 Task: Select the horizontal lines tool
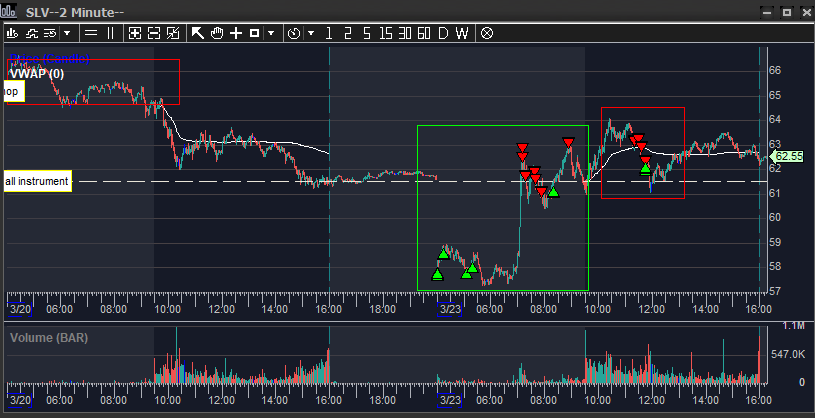click(91, 33)
